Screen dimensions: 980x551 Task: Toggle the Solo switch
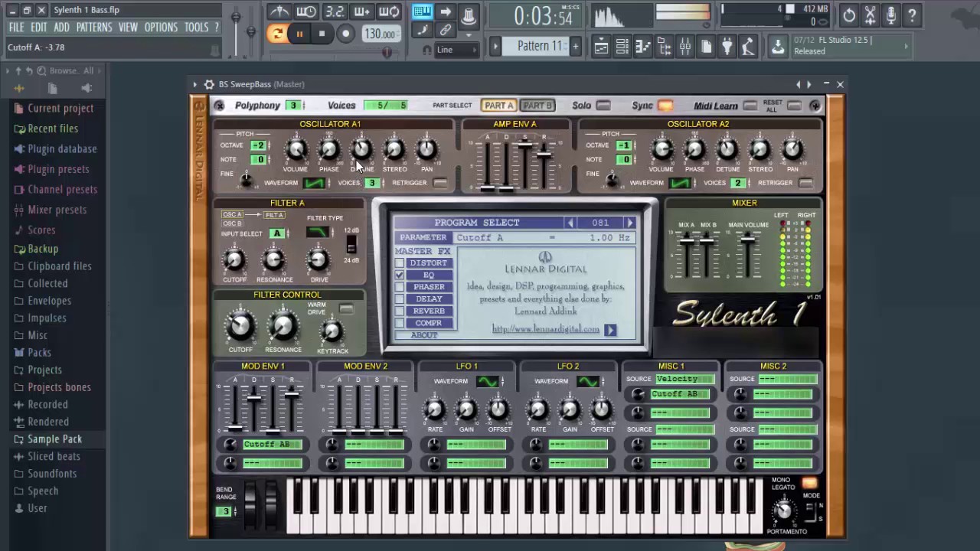point(603,106)
